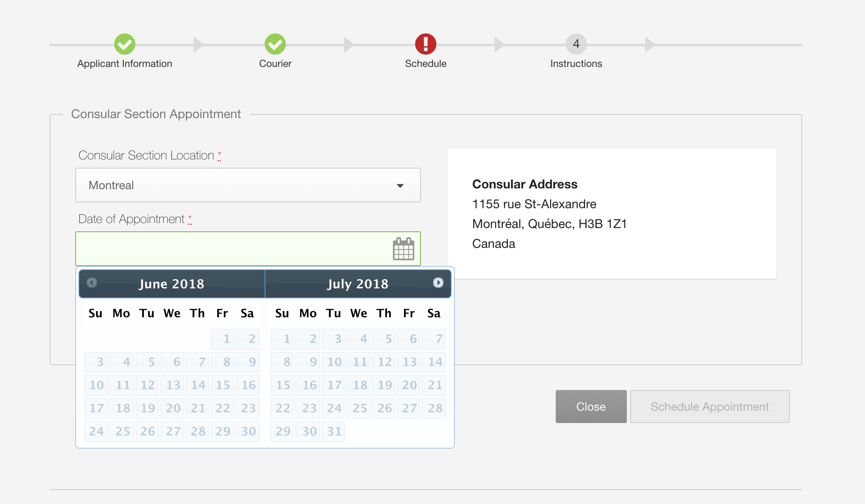Choose June 30 date cell
This screenshot has width=865, height=504.
point(248,431)
